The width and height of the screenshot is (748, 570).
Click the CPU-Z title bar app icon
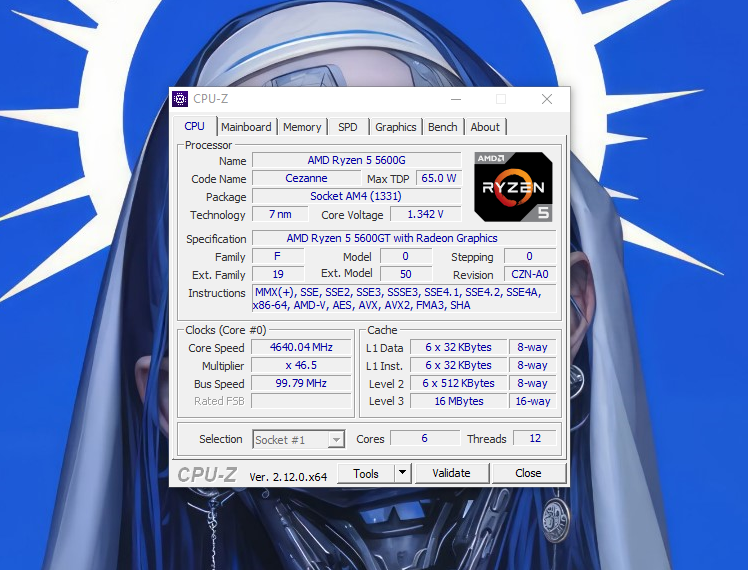point(180,99)
